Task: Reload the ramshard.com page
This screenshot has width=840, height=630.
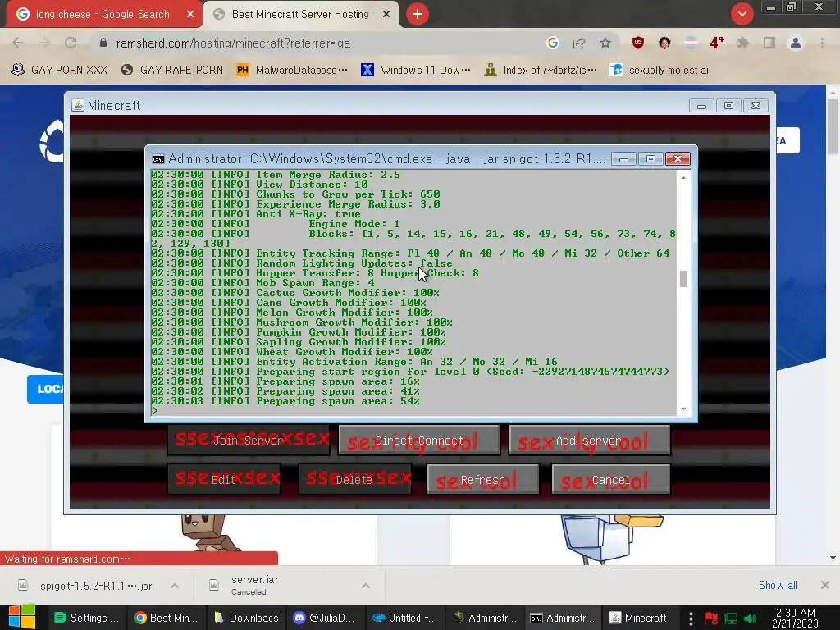Action: [71, 43]
